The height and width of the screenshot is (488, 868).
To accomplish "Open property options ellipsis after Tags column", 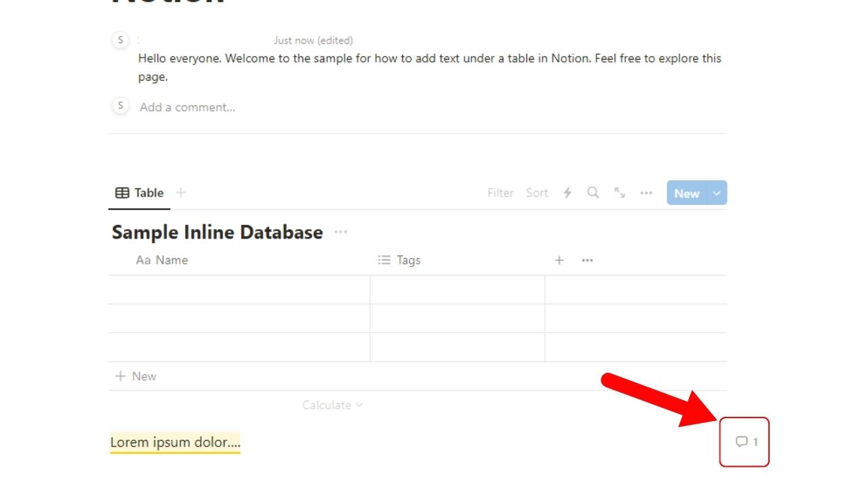I will (x=587, y=260).
